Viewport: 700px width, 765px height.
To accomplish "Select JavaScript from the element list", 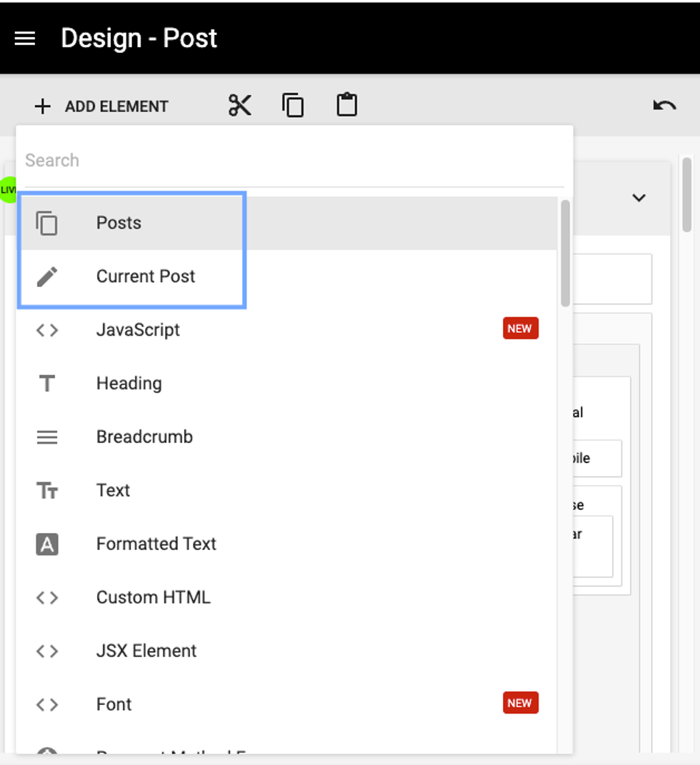I will [138, 330].
